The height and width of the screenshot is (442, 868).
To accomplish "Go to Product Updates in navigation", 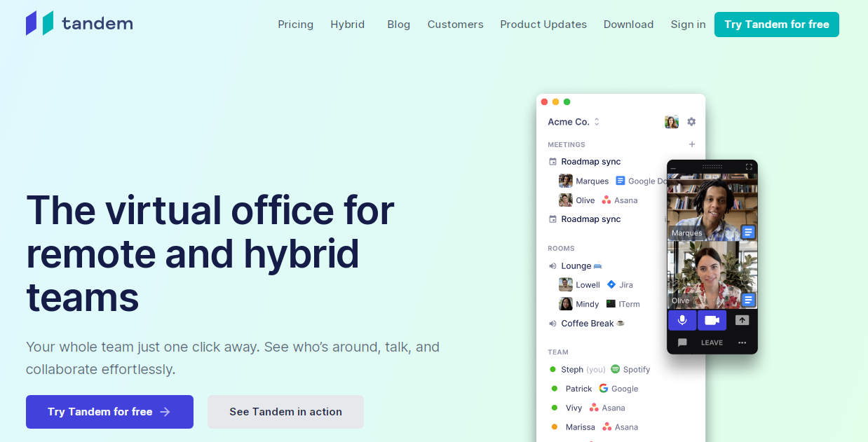I will point(543,25).
